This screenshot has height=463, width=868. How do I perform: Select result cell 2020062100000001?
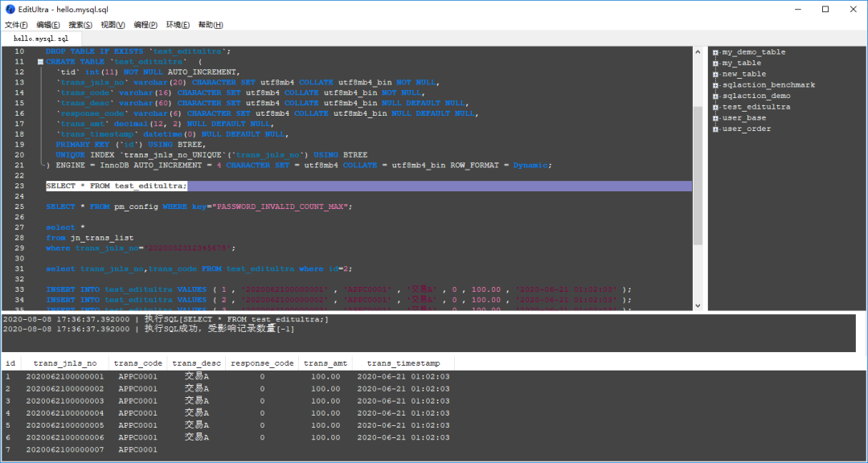tap(65, 377)
